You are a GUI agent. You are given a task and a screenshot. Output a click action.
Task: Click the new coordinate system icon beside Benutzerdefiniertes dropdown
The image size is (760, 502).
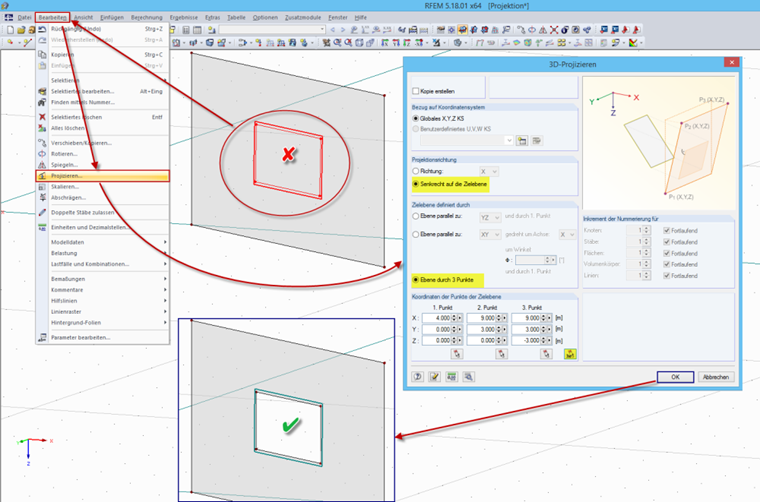click(x=522, y=141)
